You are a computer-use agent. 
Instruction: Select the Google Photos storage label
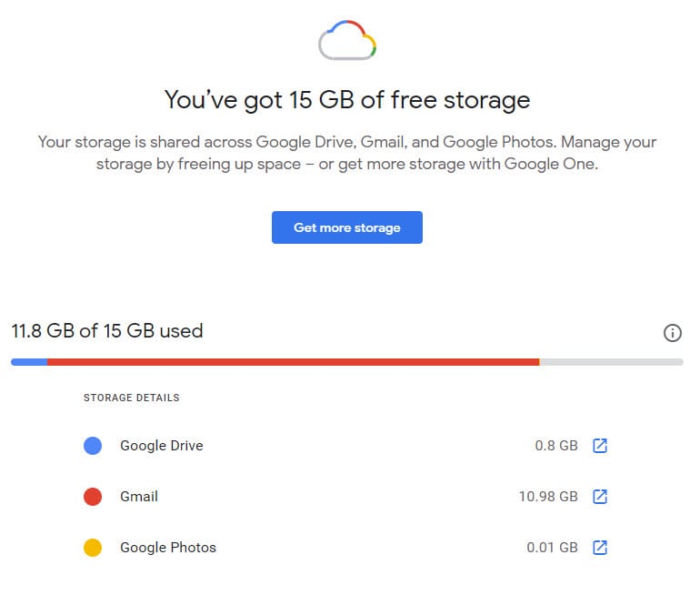168,548
